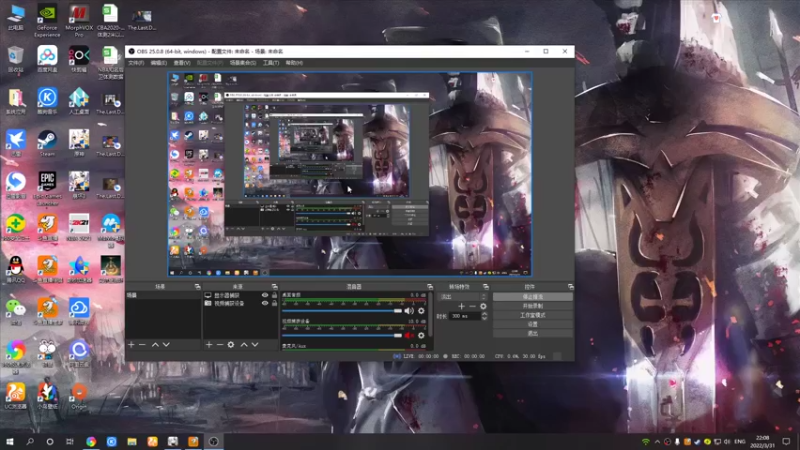Launch GeForce Experience from the desktop
Screen dimensions: 800x450
click(47, 20)
